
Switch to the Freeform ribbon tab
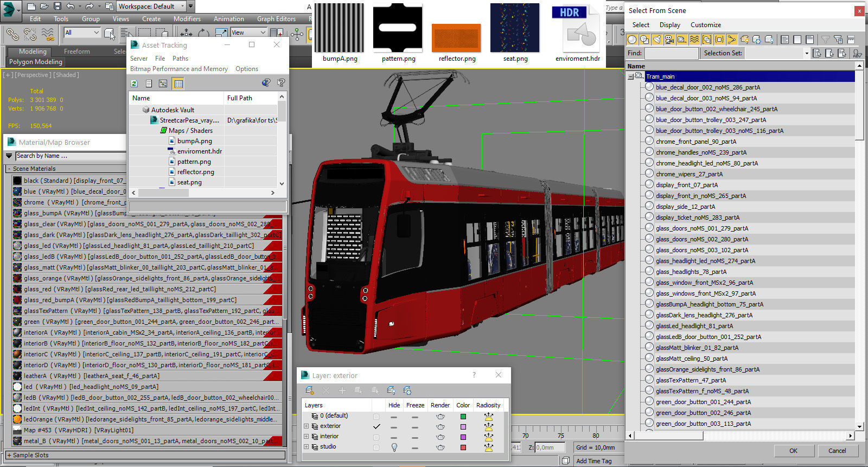(x=76, y=52)
